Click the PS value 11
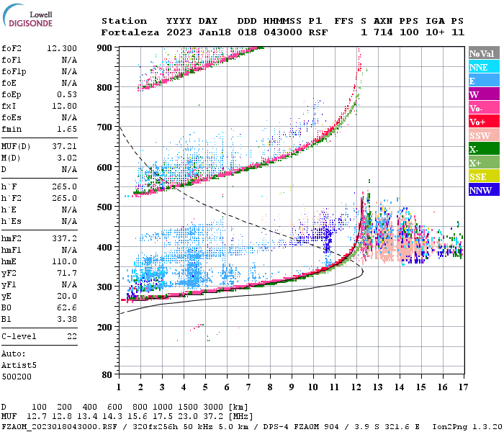Viewport: 504px width, 432px height. pyautogui.click(x=458, y=32)
